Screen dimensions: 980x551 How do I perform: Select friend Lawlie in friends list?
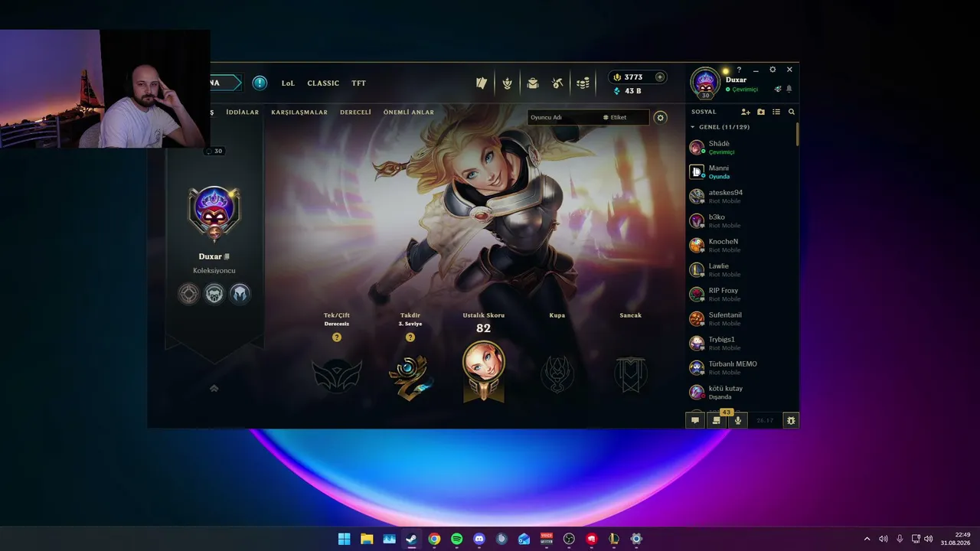click(741, 269)
